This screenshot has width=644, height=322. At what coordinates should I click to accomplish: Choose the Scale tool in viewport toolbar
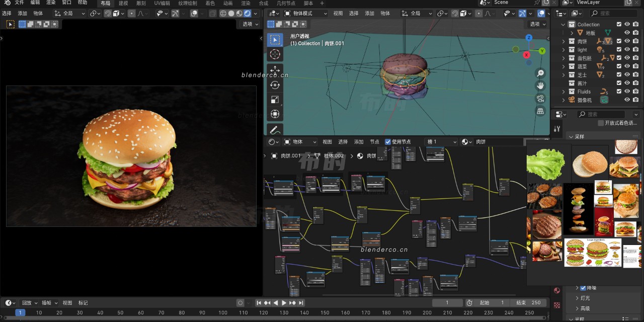click(275, 100)
